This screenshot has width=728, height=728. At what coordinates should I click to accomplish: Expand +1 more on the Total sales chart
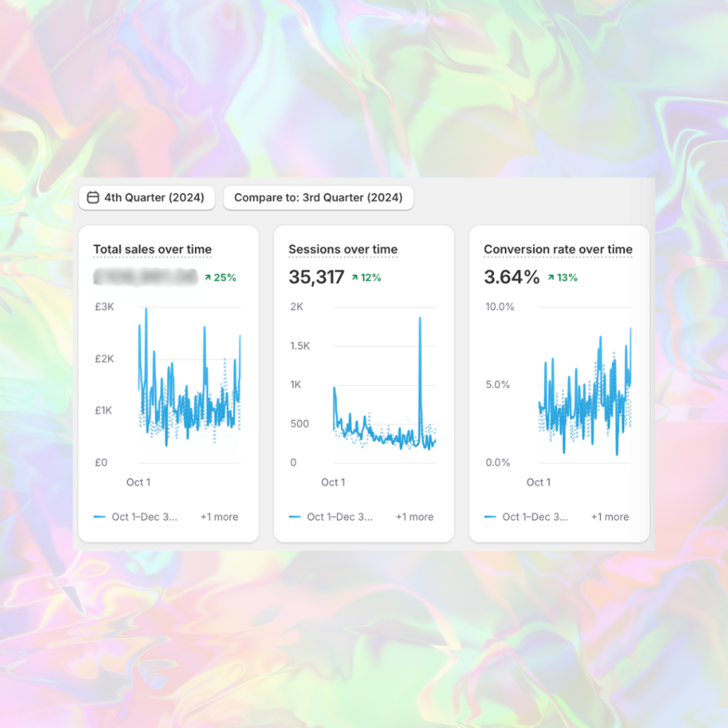[218, 517]
